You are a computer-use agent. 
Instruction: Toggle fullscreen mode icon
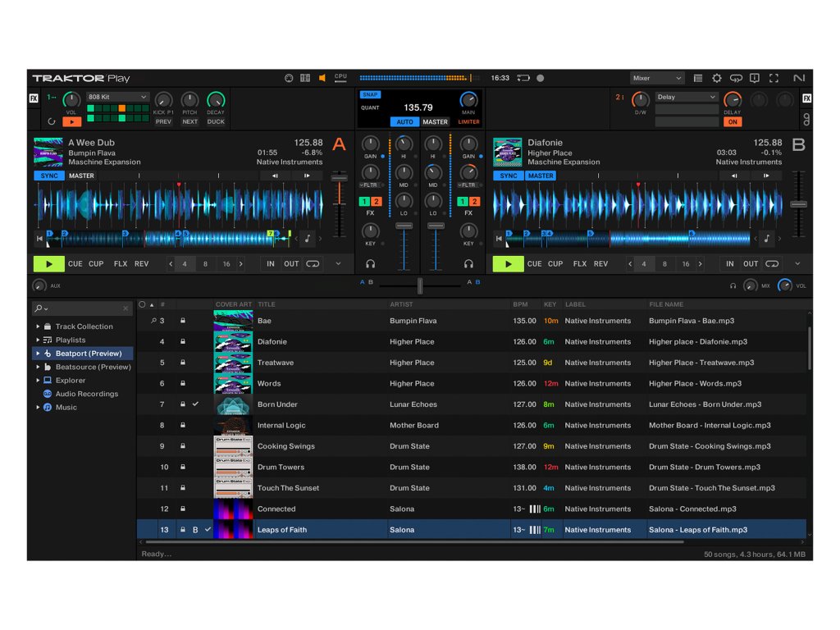[773, 79]
